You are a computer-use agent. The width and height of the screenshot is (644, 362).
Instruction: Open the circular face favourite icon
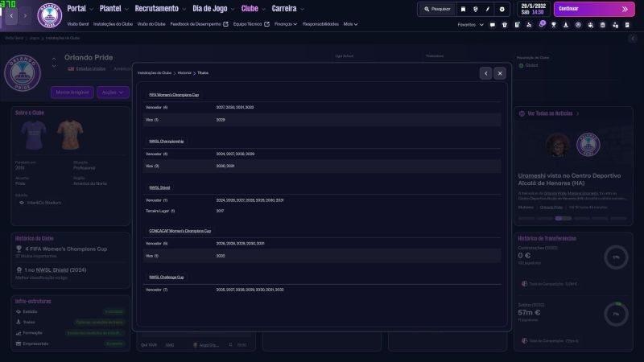(x=578, y=25)
